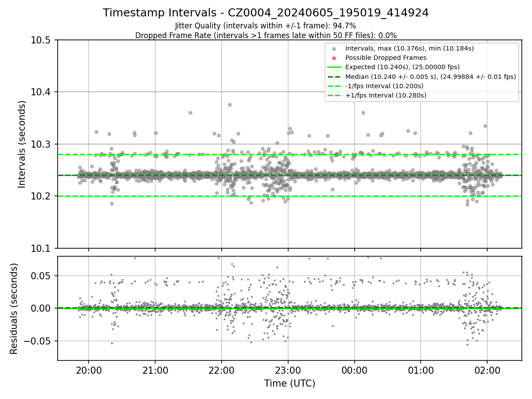Select legend entry 'Expected (10.240s), (25.00000 fps)'
532x399 pixels.
(402, 67)
